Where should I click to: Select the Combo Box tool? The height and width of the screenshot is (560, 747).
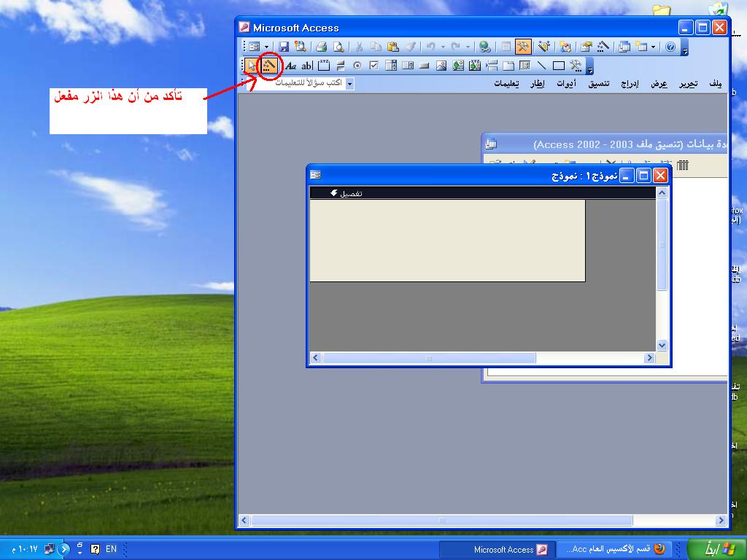[391, 66]
